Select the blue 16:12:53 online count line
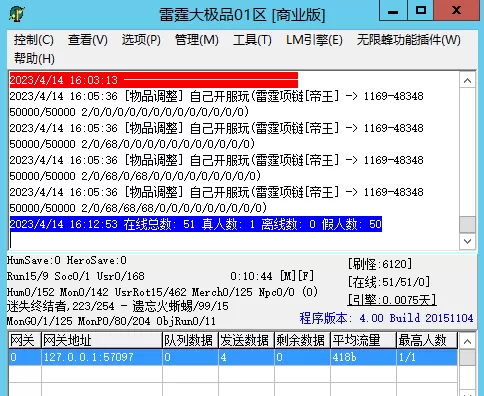This screenshot has width=484, height=396. 196,224
